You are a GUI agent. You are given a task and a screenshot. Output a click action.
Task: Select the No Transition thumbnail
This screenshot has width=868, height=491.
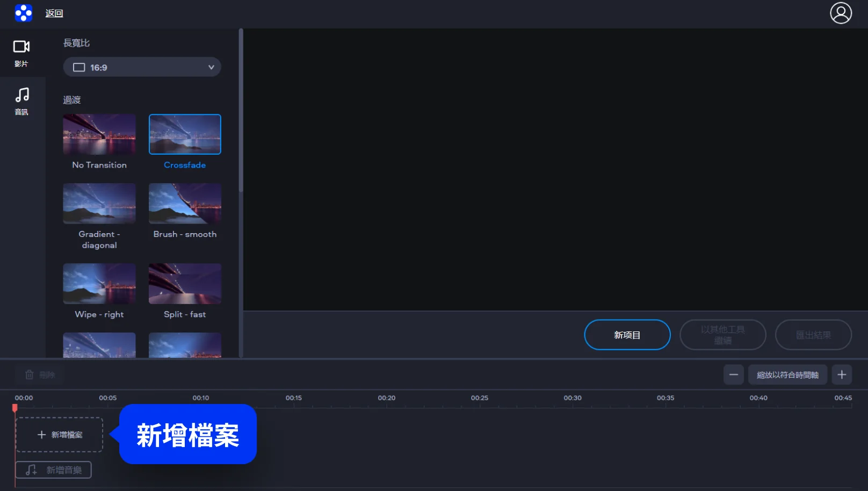coord(99,134)
